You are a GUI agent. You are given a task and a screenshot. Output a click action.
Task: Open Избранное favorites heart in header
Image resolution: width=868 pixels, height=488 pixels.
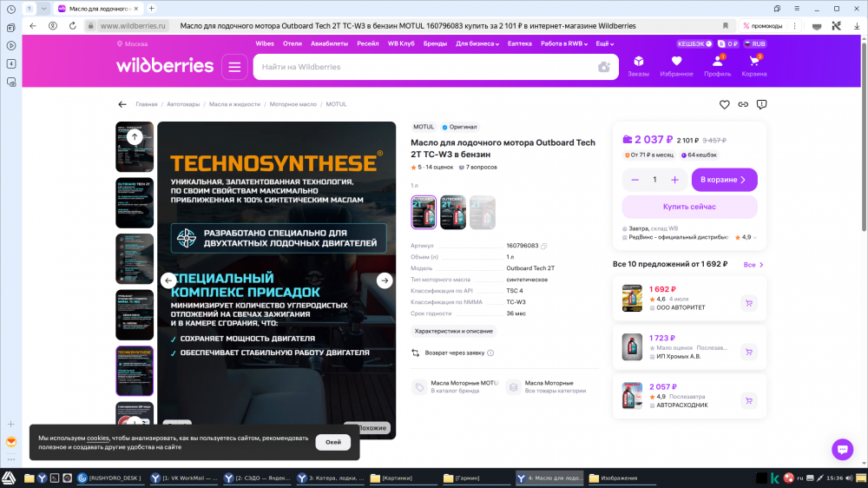coord(676,66)
